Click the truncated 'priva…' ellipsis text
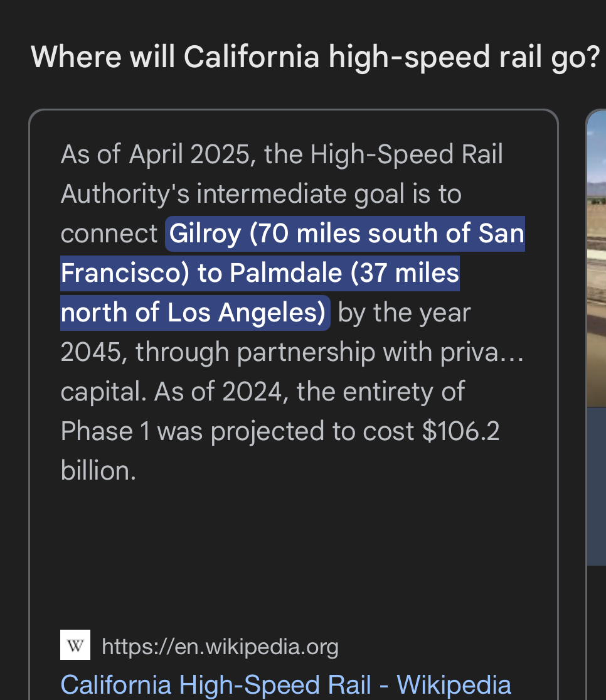This screenshot has height=700, width=606. (482, 352)
